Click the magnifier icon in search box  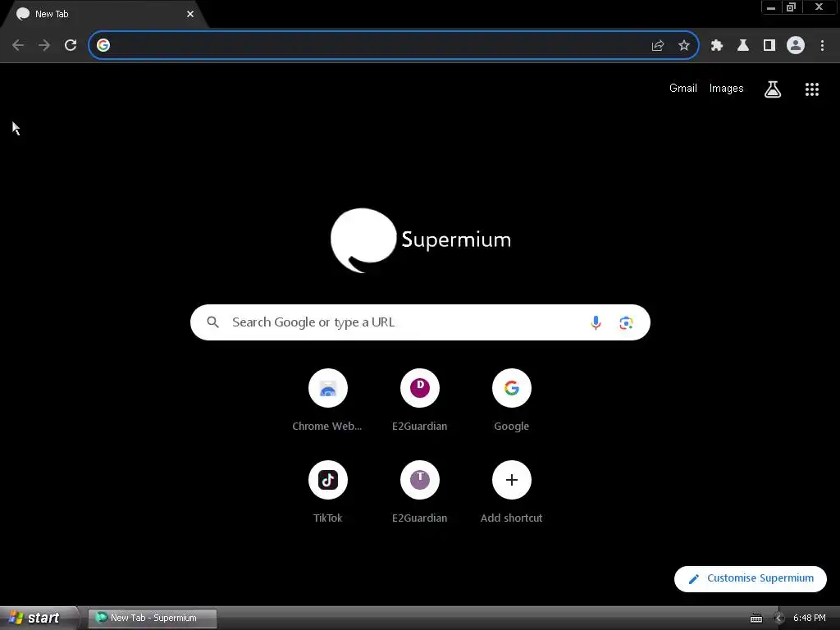click(x=212, y=322)
